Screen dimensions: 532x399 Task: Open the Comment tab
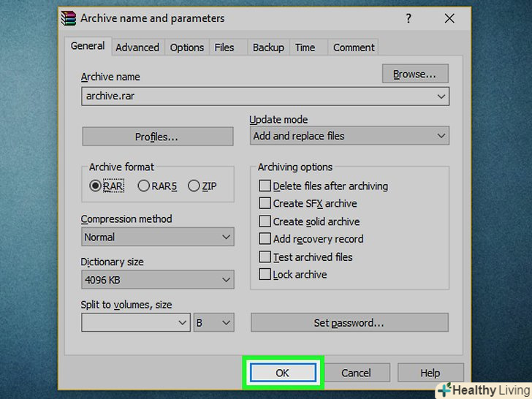(x=354, y=47)
